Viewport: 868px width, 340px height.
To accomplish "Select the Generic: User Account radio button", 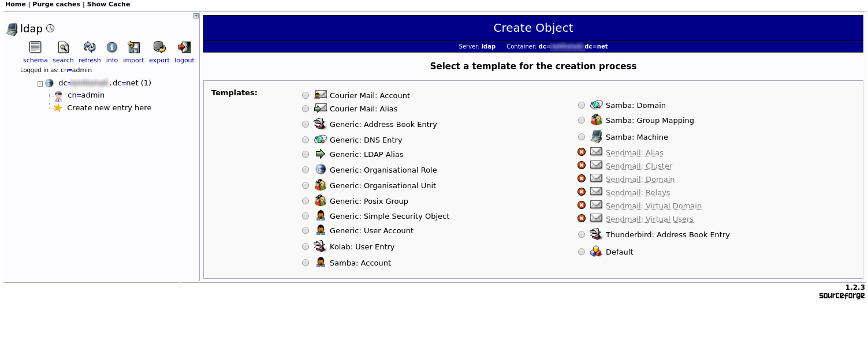I will click(x=306, y=230).
